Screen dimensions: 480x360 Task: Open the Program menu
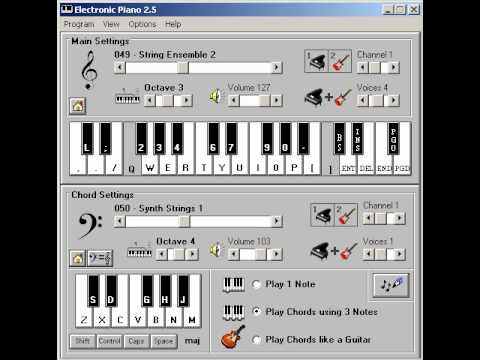click(x=79, y=24)
